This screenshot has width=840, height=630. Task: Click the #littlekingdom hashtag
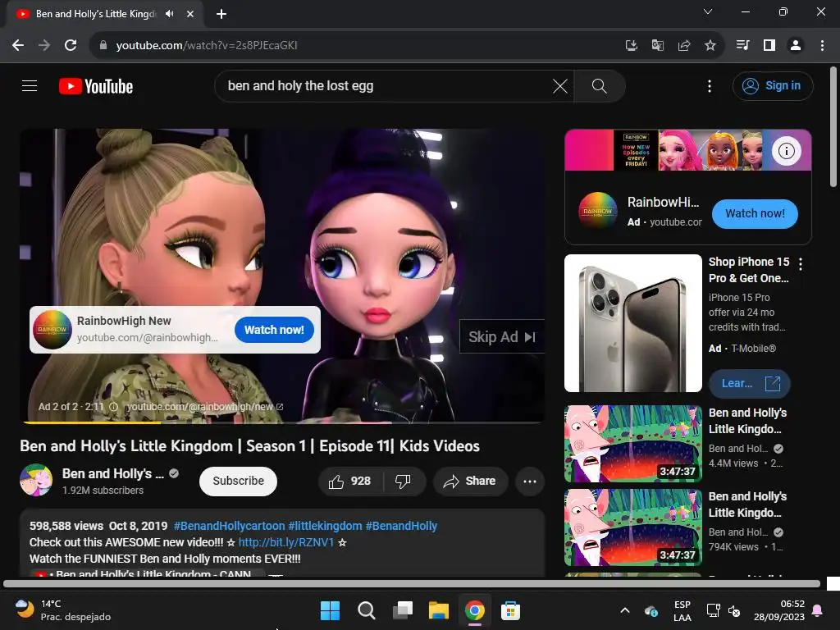325,526
